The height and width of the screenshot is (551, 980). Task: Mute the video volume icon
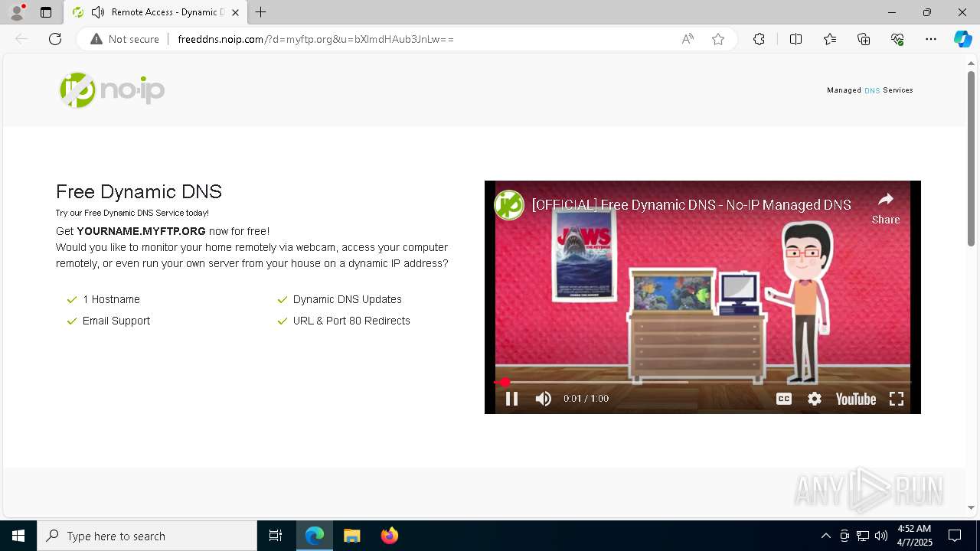coord(544,399)
